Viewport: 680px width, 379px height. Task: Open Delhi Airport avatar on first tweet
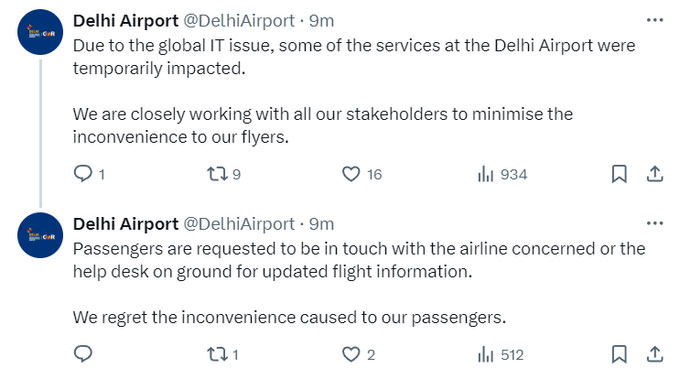(x=40, y=32)
